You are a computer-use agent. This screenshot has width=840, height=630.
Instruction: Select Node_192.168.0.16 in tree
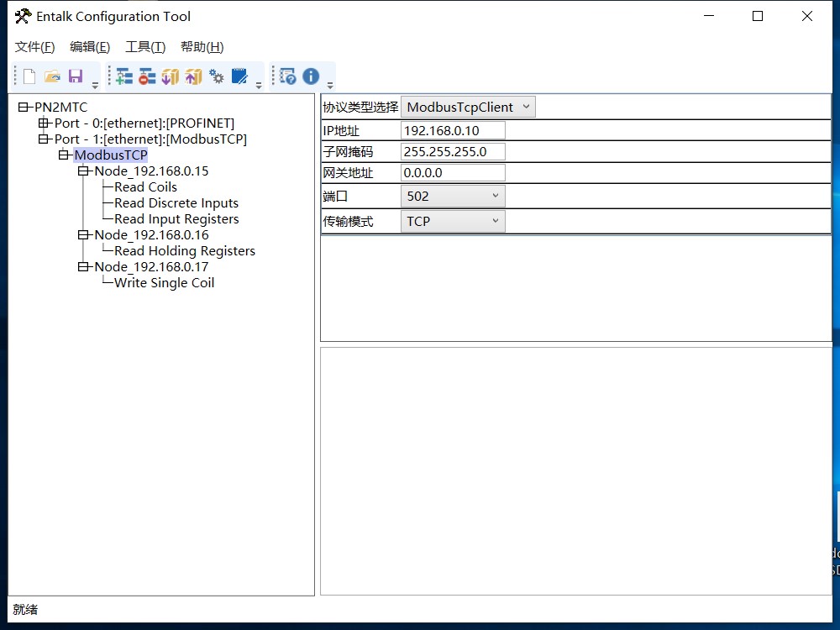click(151, 235)
